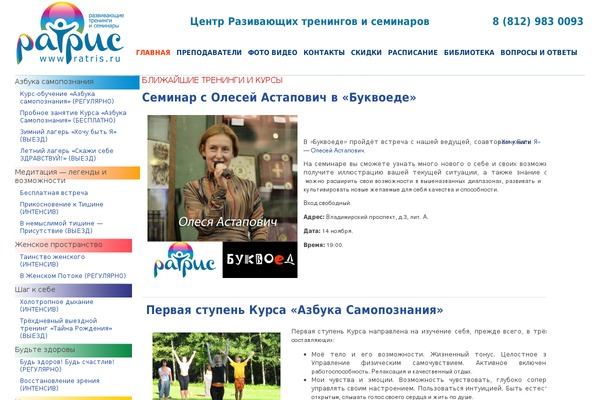Open Восстановление зрения (ИНТЕНСИВ) link
Image resolution: width=600 pixels, height=400 pixels.
coord(60,384)
